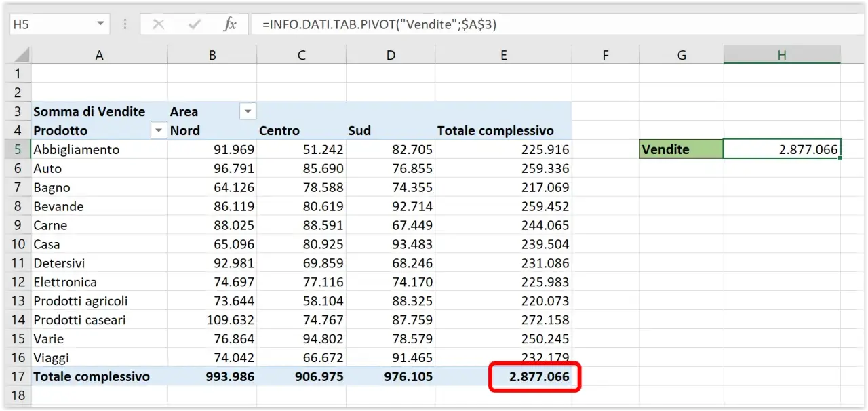This screenshot has height=411, width=868.
Task: Click the Viaggi row label
Action: [52, 357]
